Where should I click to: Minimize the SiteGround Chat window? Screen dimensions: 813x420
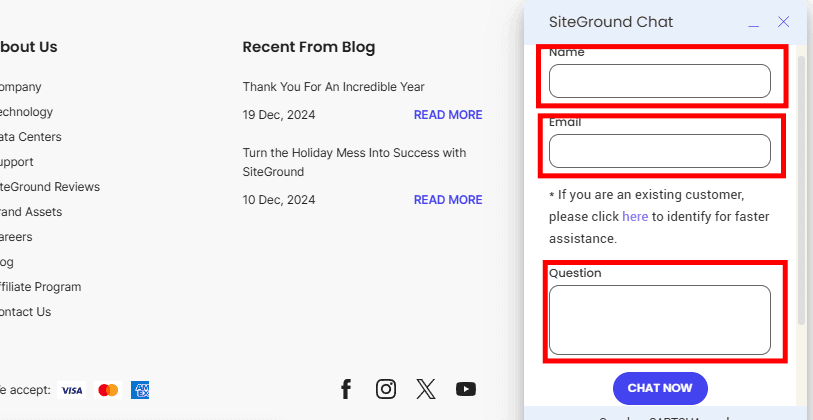pyautogui.click(x=754, y=23)
